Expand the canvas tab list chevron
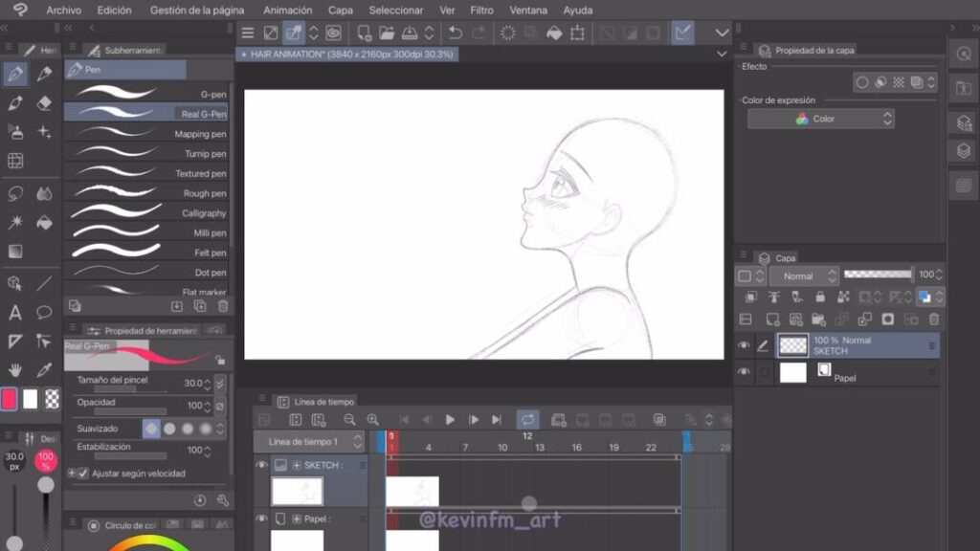This screenshot has height=551, width=980. click(722, 55)
